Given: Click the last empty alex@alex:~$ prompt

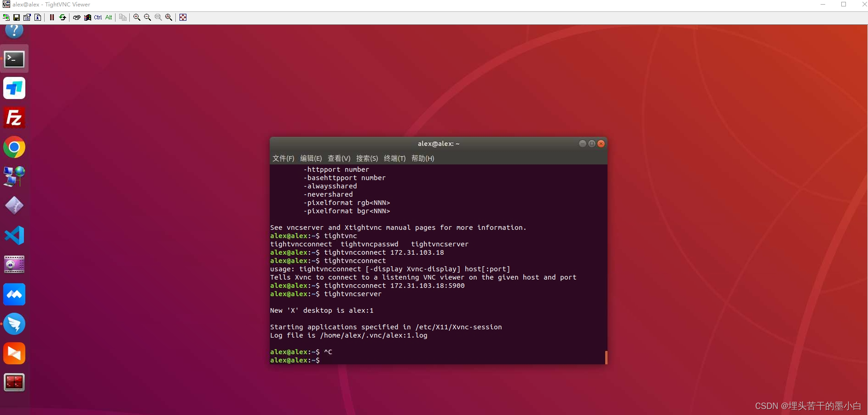Looking at the screenshot, I should tap(295, 360).
